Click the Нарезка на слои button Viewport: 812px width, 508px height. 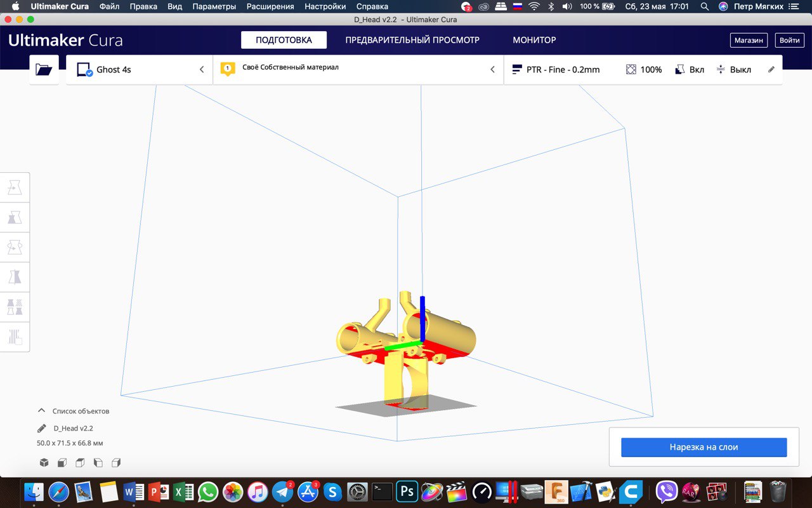[x=704, y=447]
